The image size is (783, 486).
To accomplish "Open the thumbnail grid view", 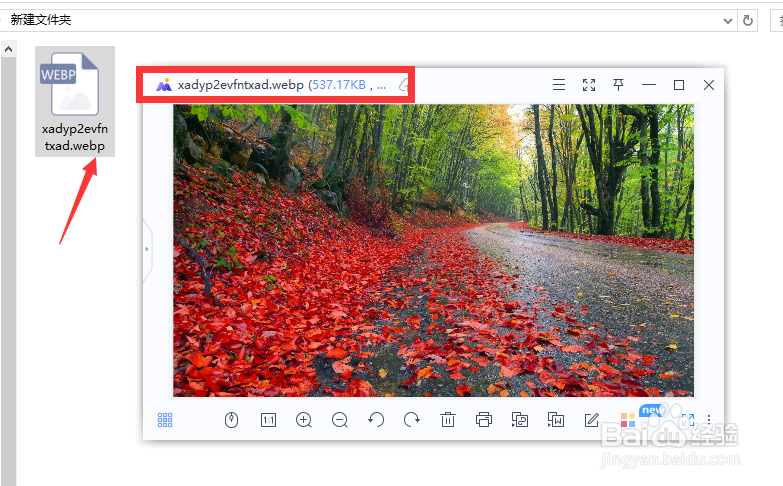I will [x=165, y=420].
